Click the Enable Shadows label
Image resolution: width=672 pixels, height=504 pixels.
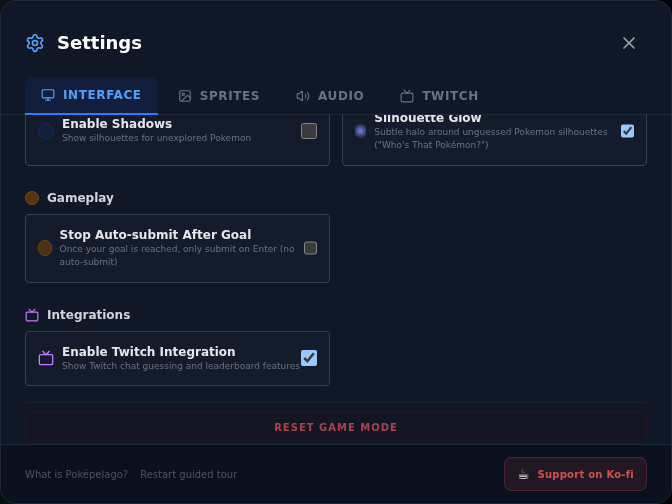(x=117, y=124)
